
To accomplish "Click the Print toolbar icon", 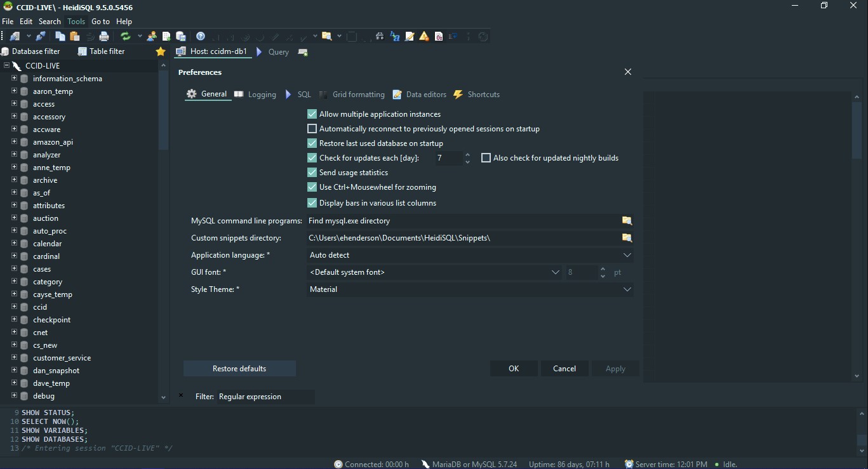I will click(103, 36).
